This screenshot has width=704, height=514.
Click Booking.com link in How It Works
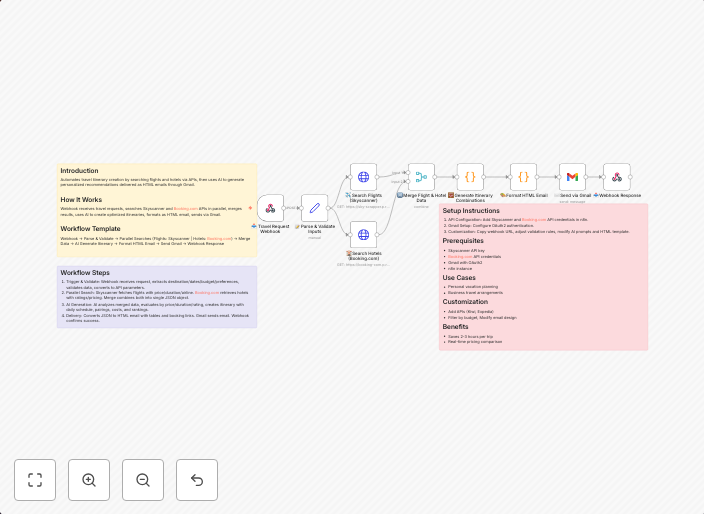[185, 208]
